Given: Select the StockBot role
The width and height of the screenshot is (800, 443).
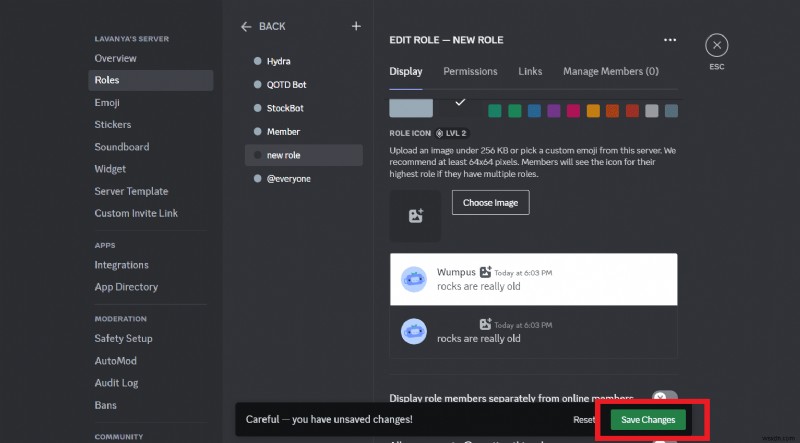Looking at the screenshot, I should click(304, 108).
